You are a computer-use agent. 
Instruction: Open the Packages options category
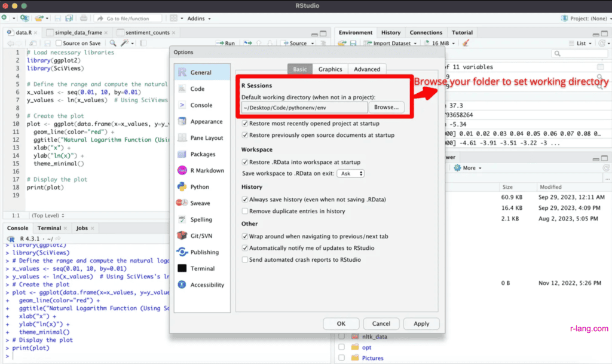[x=202, y=154]
